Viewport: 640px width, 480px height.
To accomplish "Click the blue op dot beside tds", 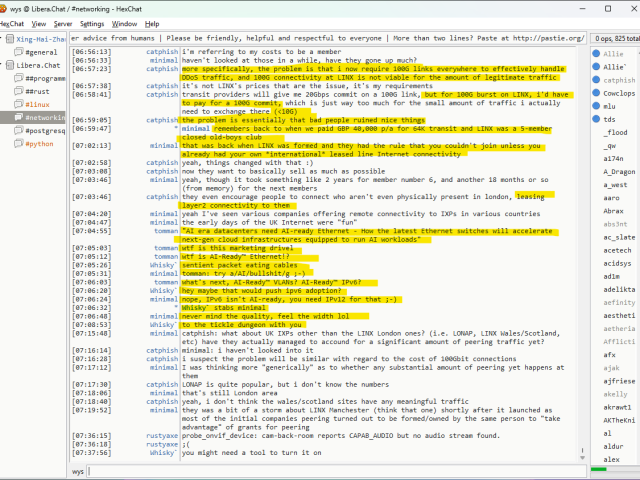I will pyautogui.click(x=597, y=119).
